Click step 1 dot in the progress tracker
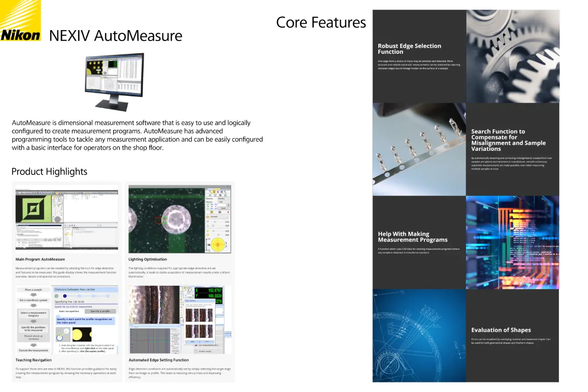The height and width of the screenshot is (392, 588). click(x=65, y=296)
